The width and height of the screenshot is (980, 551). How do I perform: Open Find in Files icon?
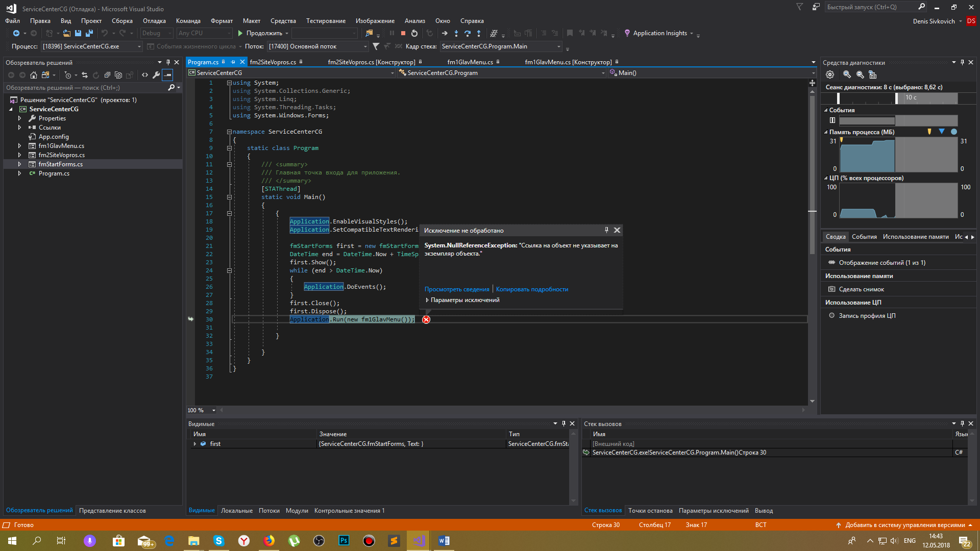pyautogui.click(x=369, y=33)
